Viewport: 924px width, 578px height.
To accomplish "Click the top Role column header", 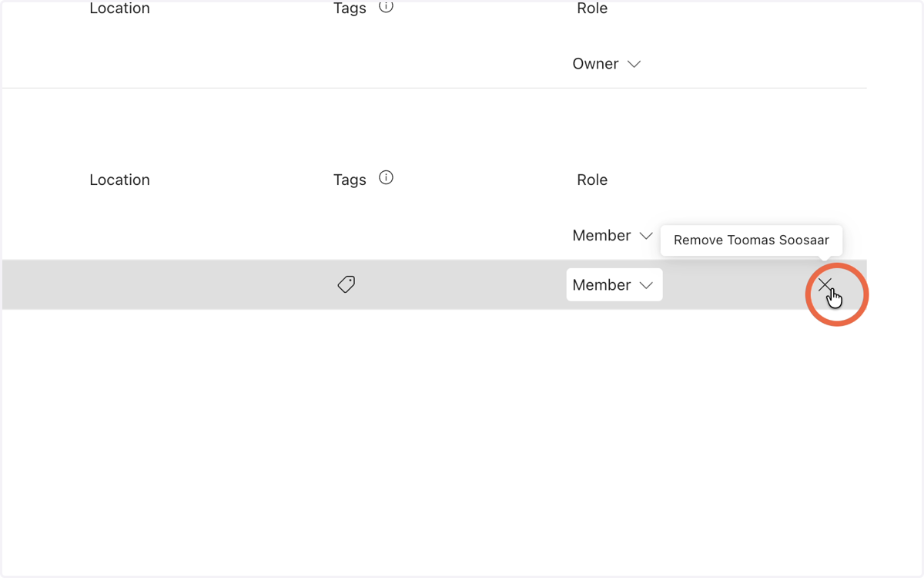I will tap(592, 8).
